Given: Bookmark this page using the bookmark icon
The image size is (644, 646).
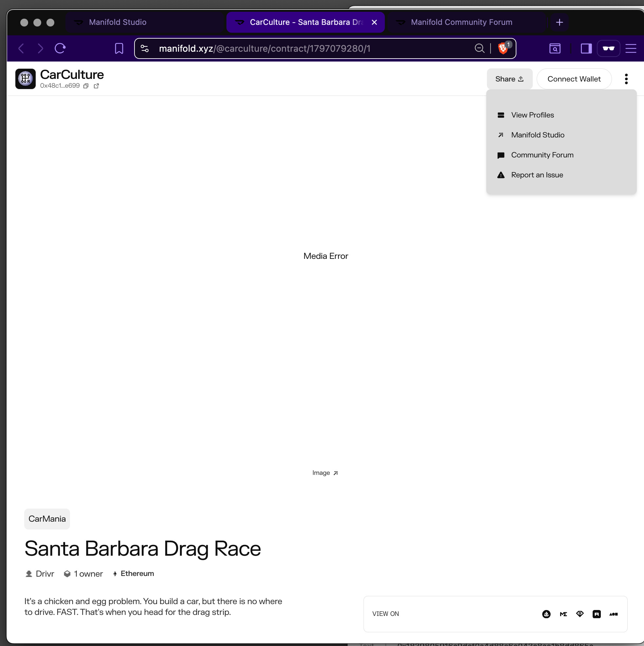Looking at the screenshot, I should tap(119, 48).
